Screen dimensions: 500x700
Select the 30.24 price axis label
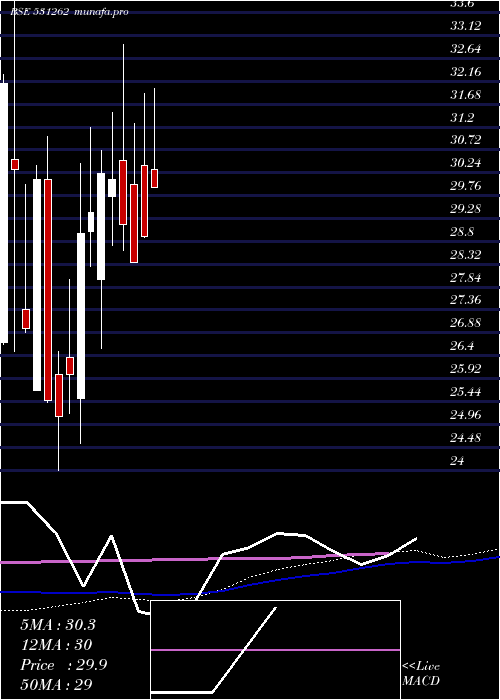[x=466, y=163]
